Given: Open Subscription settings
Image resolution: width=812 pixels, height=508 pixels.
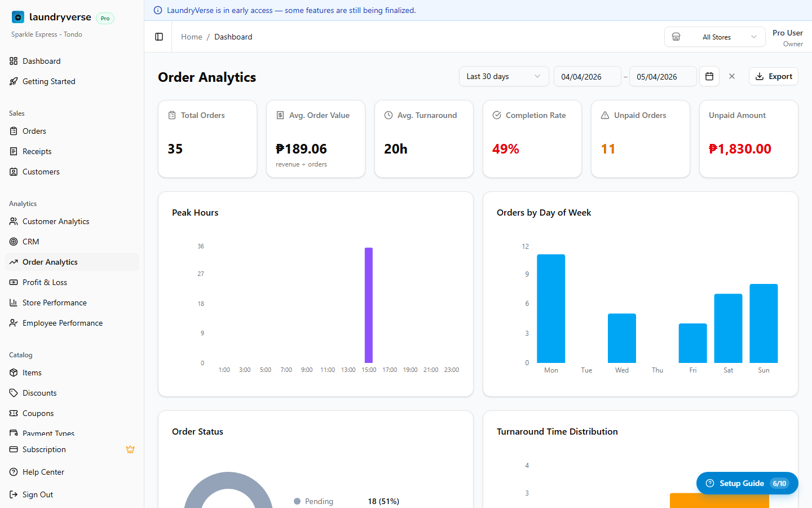Looking at the screenshot, I should click(x=72, y=449).
